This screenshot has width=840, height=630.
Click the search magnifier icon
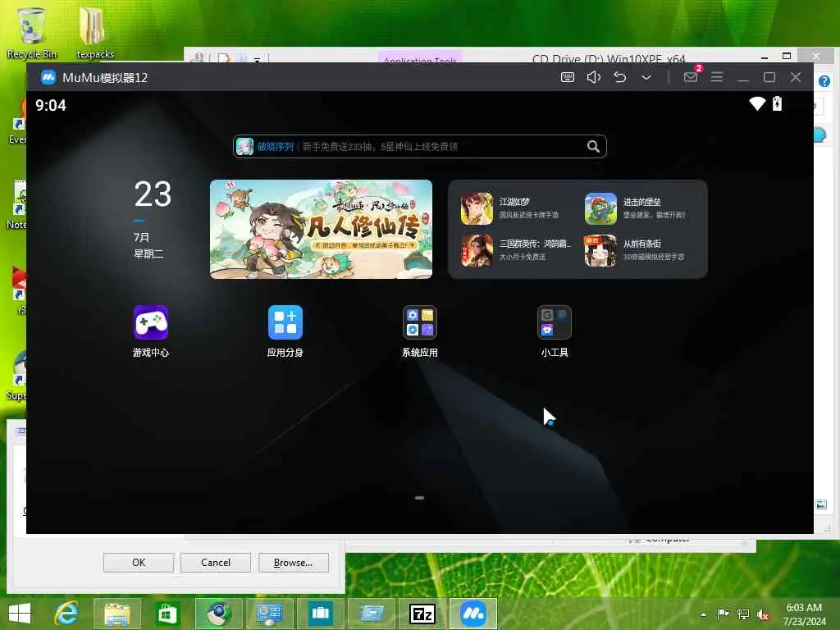(x=593, y=146)
